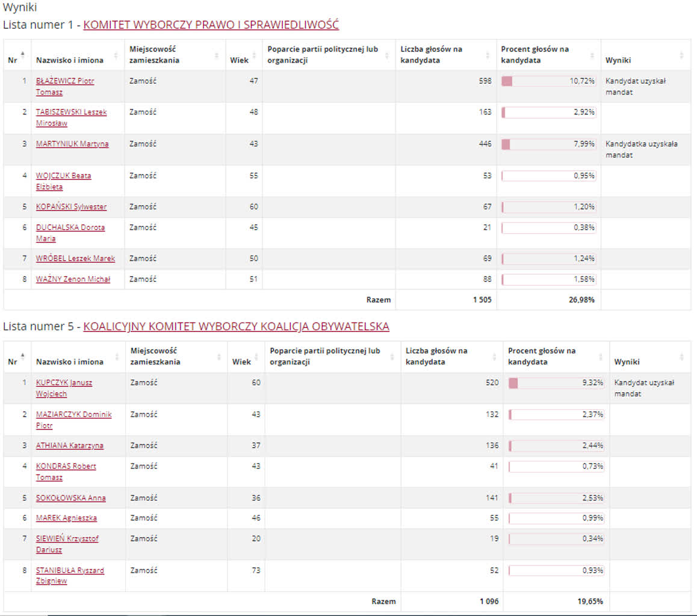The image size is (697, 616).
Task: Click the 10,72% vote percentage bar
Action: click(548, 81)
